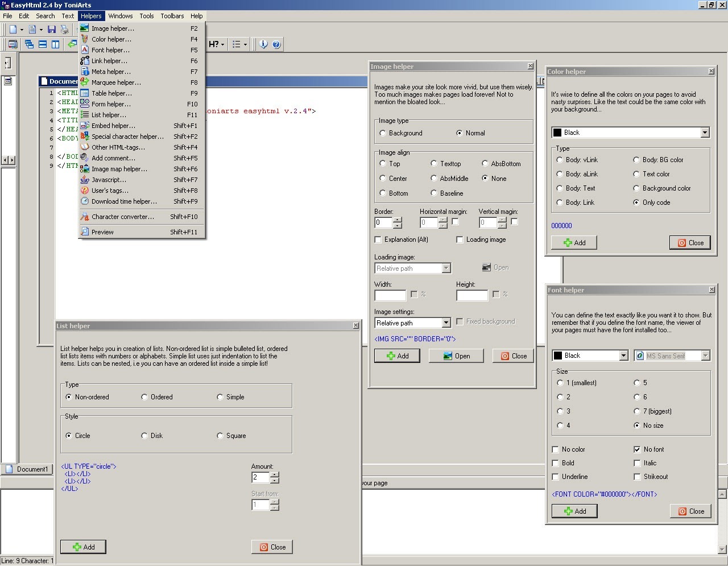Click Add button in Font helper
Image resolution: width=728 pixels, height=566 pixels.
(574, 511)
